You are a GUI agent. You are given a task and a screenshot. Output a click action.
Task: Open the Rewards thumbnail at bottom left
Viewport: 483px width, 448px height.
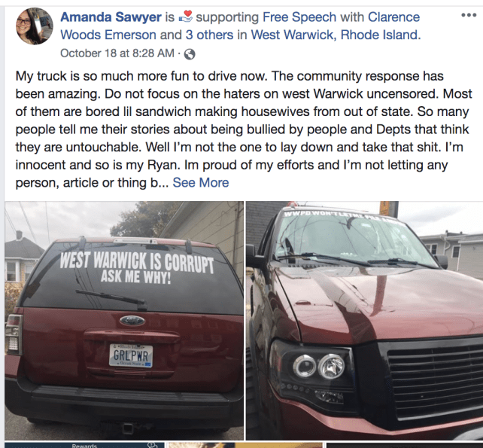[84, 445]
